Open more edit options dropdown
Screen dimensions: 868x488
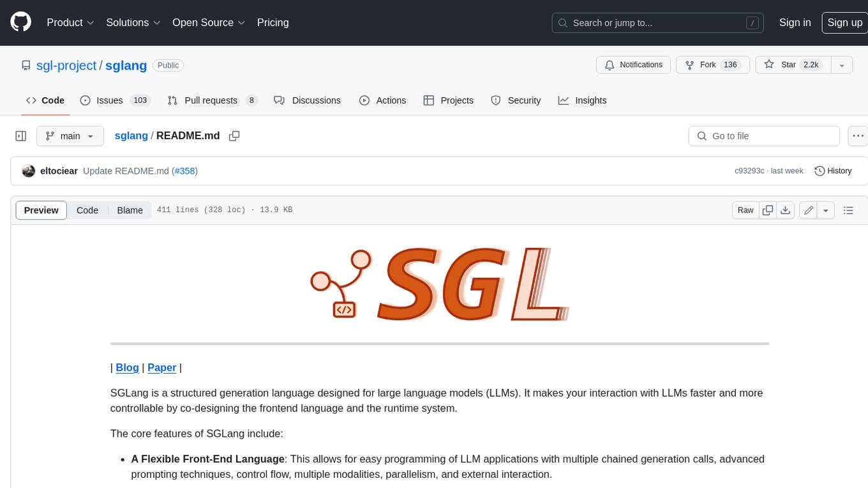click(826, 210)
